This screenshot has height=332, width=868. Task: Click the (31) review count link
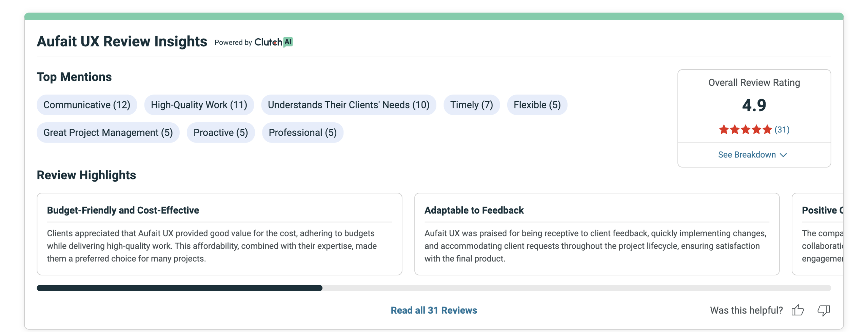tap(782, 129)
